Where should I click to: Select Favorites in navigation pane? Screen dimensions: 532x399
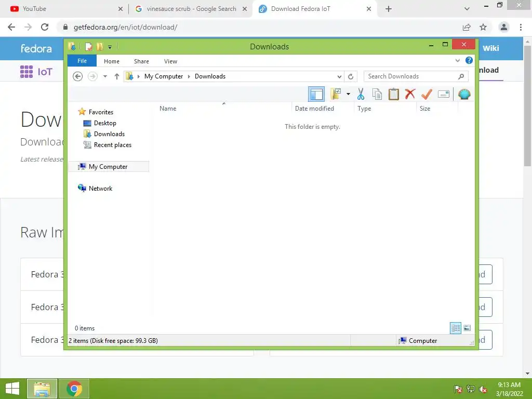101,112
